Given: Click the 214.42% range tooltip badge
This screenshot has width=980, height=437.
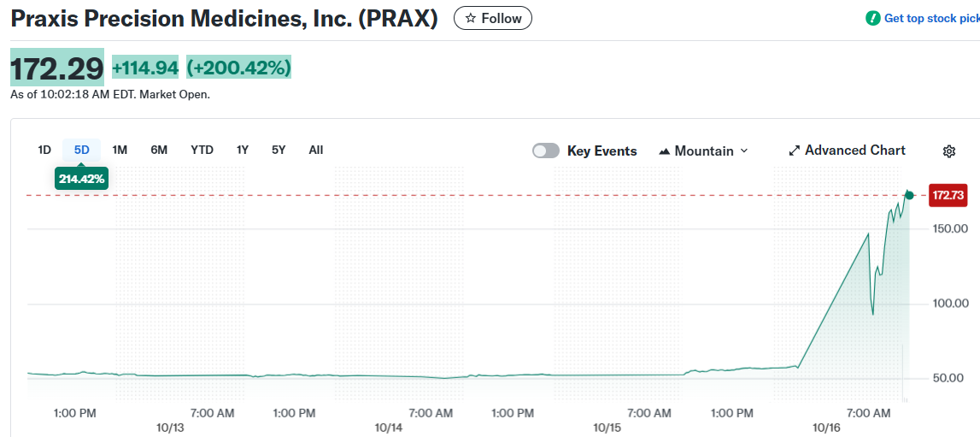Looking at the screenshot, I should 82,179.
